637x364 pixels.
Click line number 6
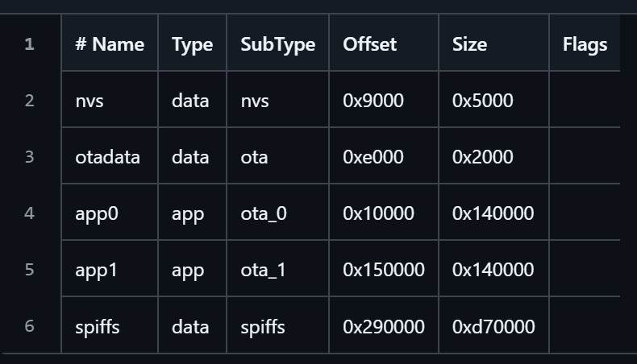pyautogui.click(x=30, y=326)
